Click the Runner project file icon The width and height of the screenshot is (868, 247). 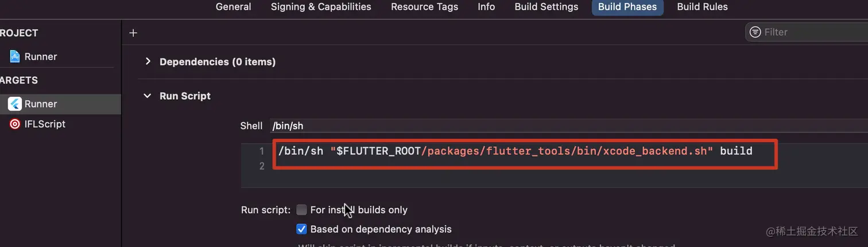[x=15, y=57]
